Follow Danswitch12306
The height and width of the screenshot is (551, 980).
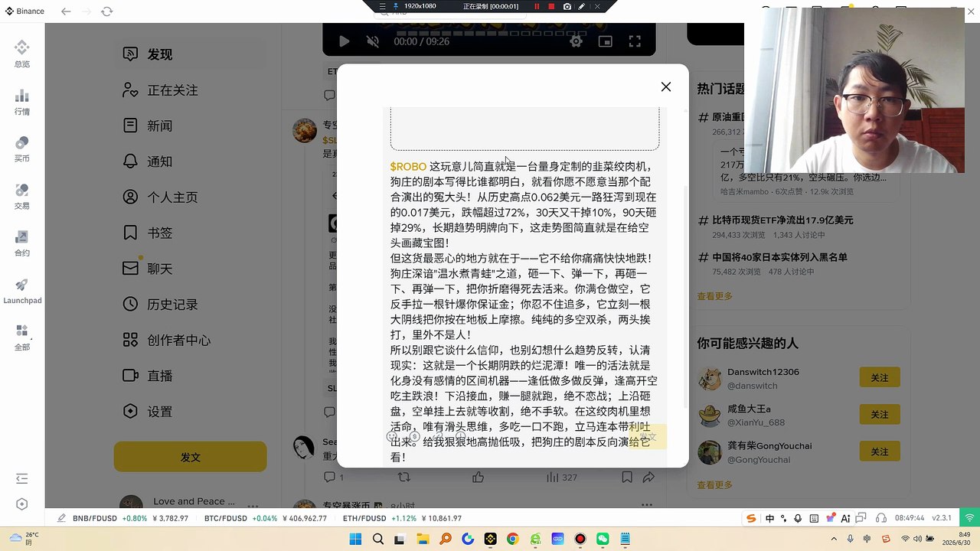pyautogui.click(x=880, y=378)
